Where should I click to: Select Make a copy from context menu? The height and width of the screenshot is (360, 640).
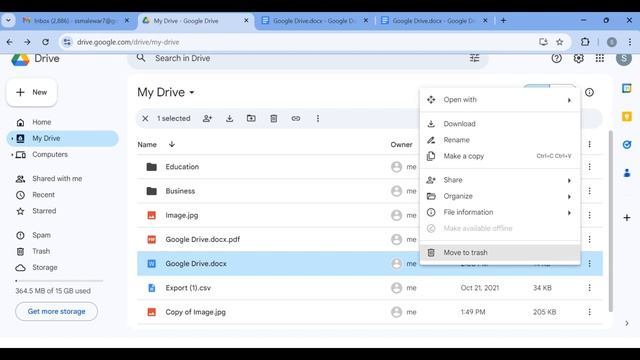point(500,156)
